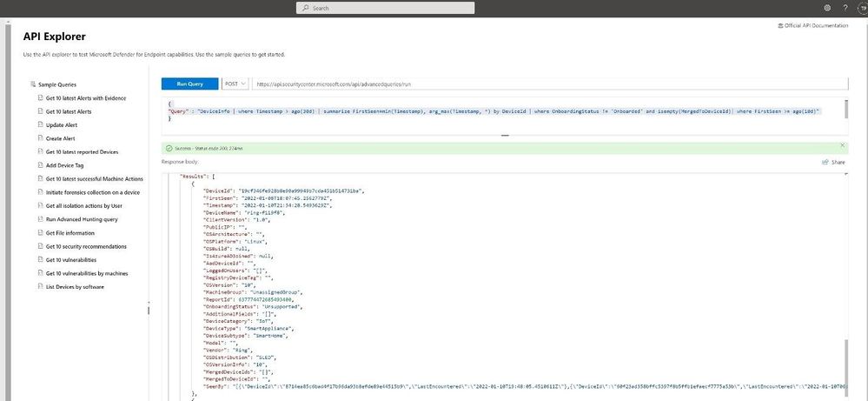Click document icon beside Create Alert
868x401 pixels.
pos(41,138)
